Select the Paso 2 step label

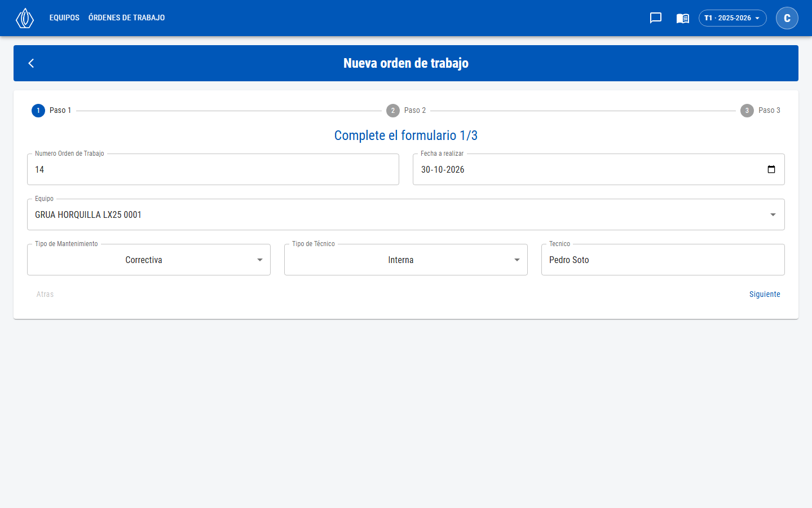415,111
